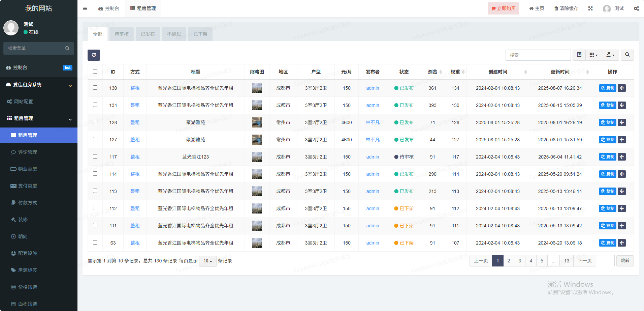Switch to the 已下架 filter tab
This screenshot has height=311, width=644.
click(200, 34)
